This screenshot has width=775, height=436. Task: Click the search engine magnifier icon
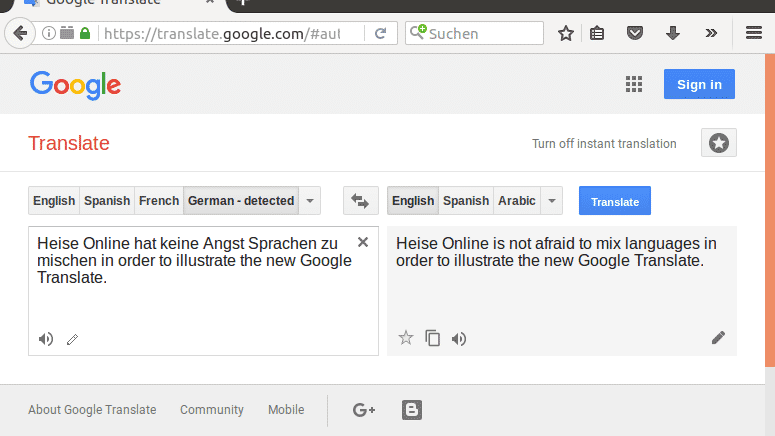[418, 32]
